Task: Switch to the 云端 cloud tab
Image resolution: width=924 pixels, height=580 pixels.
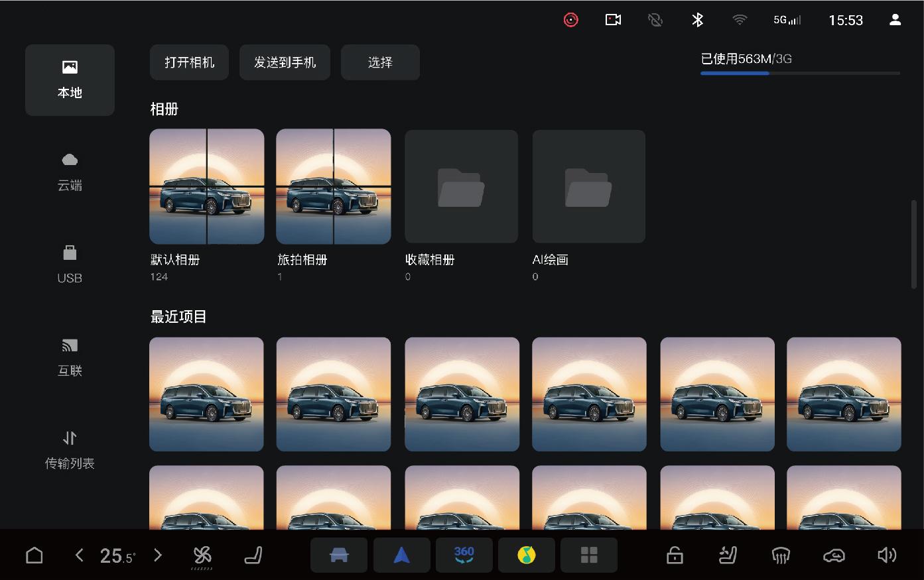Action: 70,172
